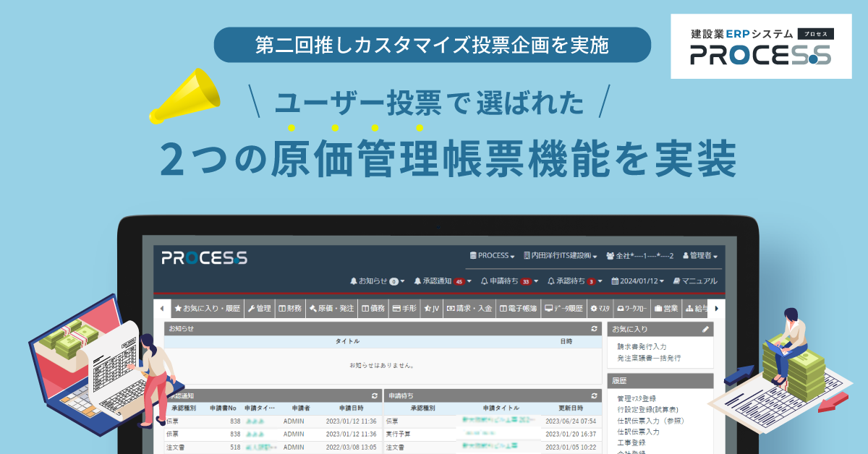868x454 pixels.
Task: Refresh the 承認通知 panel
Action: (x=374, y=395)
